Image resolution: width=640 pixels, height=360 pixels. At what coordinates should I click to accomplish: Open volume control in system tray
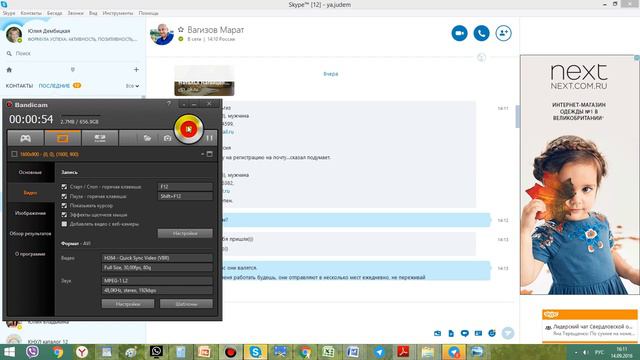pos(585,352)
